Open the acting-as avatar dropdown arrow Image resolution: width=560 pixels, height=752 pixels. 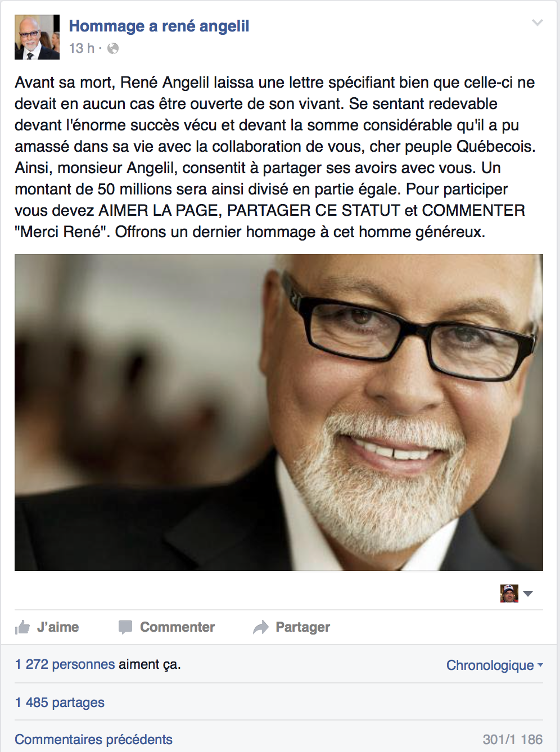point(528,594)
